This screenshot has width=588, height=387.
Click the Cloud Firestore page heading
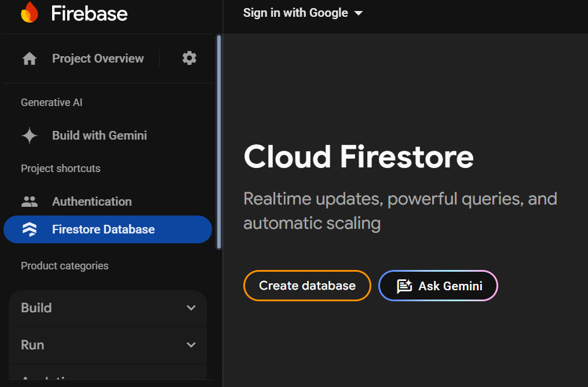click(x=358, y=157)
